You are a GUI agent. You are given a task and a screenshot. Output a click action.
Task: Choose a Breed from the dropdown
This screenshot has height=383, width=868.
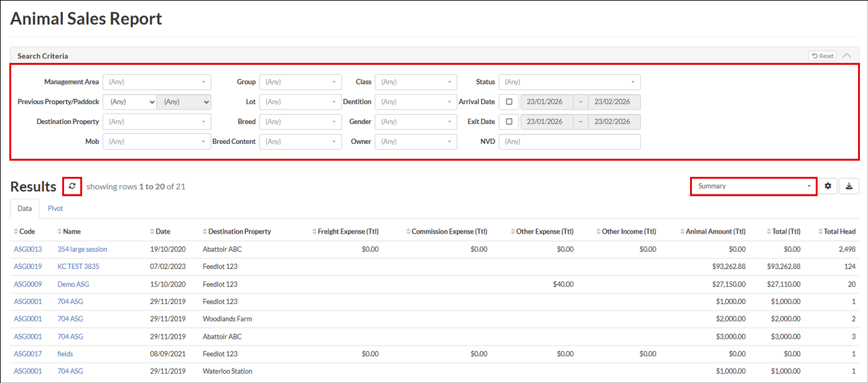301,121
